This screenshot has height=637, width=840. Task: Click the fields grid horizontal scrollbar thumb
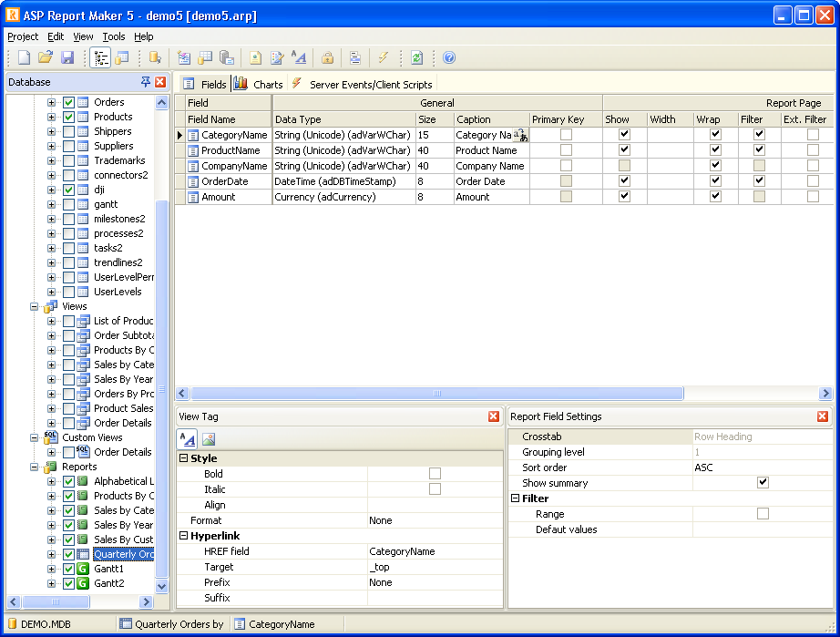pyautogui.click(x=437, y=394)
